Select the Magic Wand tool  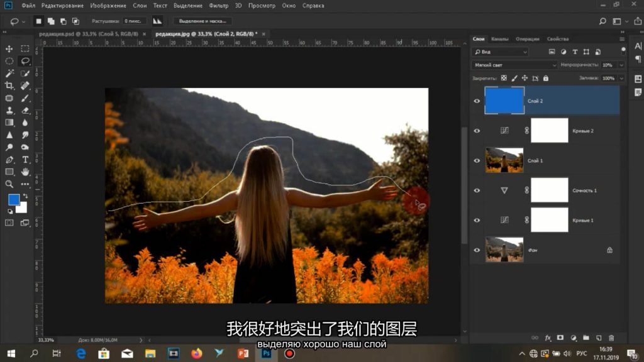click(9, 73)
